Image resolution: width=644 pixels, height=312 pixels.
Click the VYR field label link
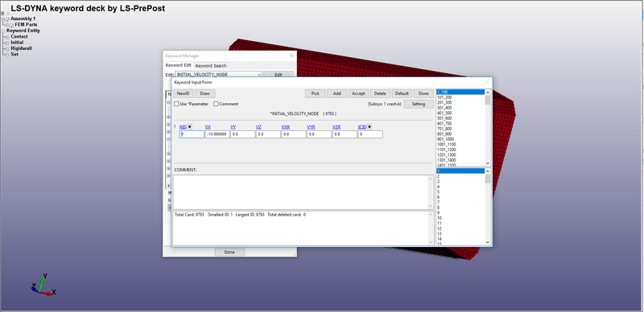click(311, 127)
